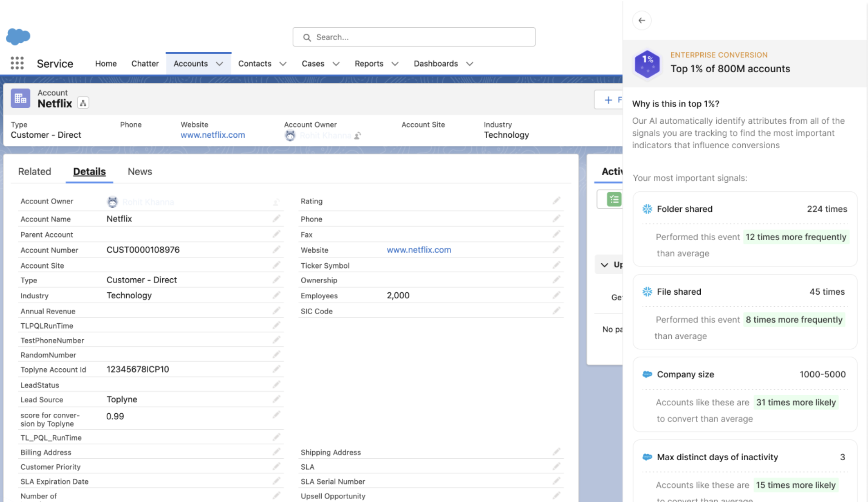Viewport: 868px width, 502px height.
Task: Click the snowflake icon next to Folder shared
Action: point(647,209)
